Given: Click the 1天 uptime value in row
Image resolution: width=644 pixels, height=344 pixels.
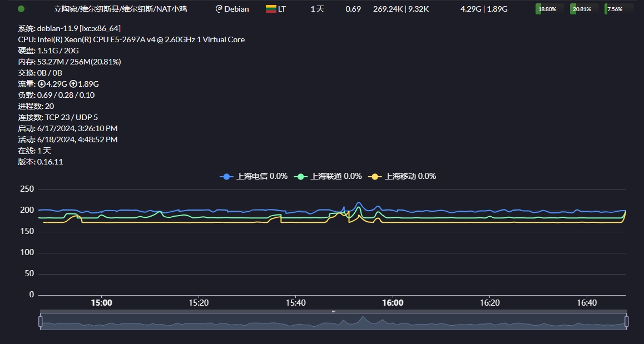Looking at the screenshot, I should point(317,9).
